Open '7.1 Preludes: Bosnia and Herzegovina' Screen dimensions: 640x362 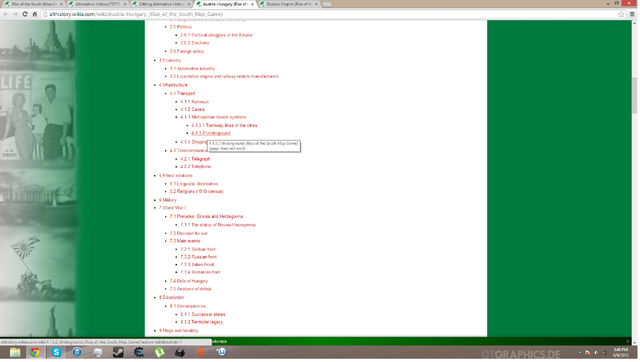pyautogui.click(x=206, y=217)
